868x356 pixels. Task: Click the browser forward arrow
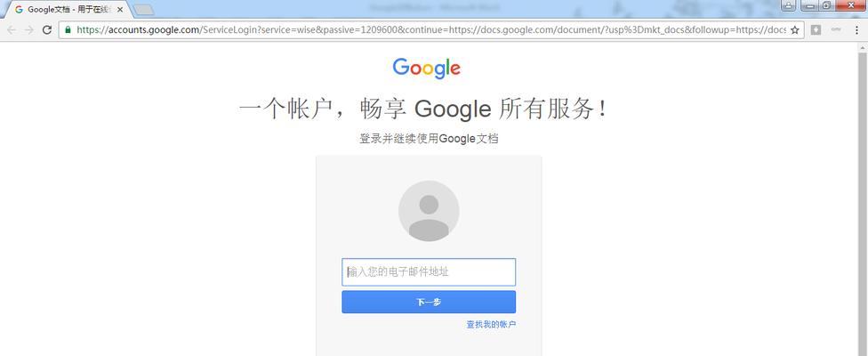click(29, 30)
